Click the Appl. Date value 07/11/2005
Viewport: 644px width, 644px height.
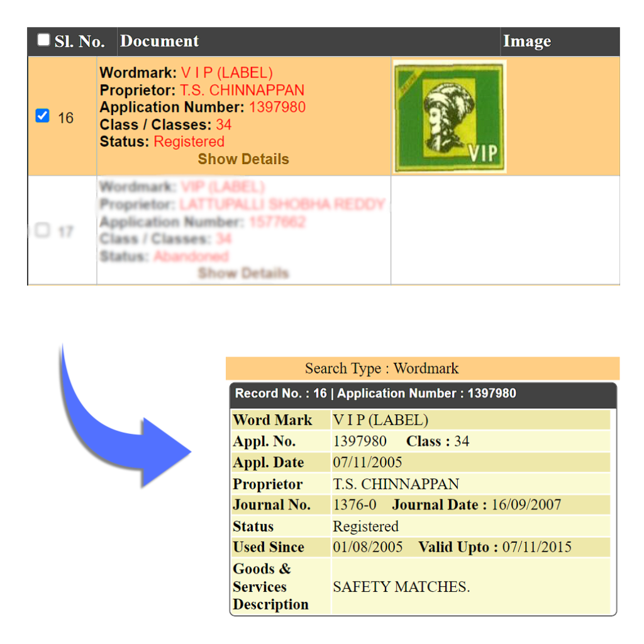(367, 463)
